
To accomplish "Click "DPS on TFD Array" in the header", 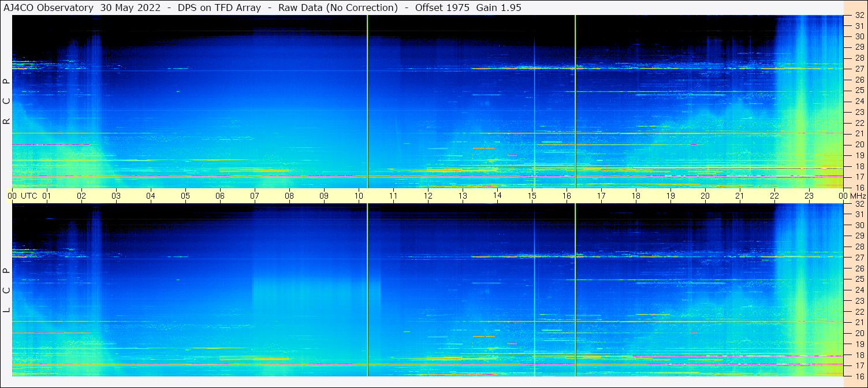I will tap(219, 8).
